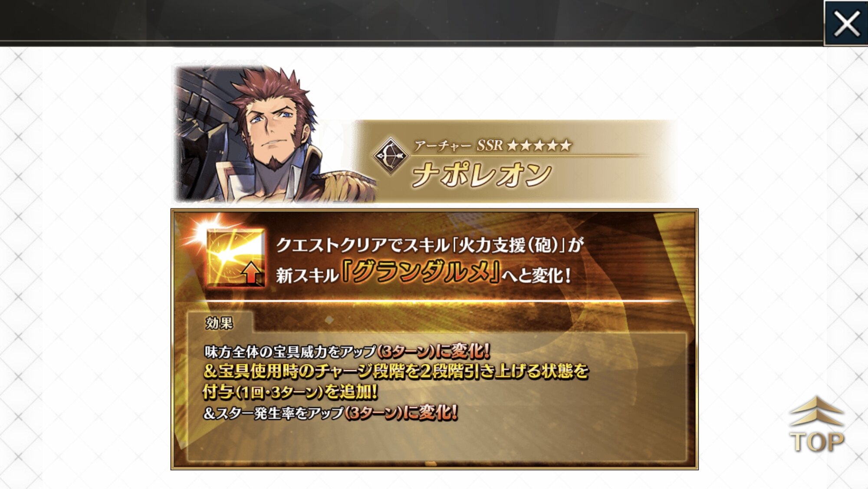Tap the TOP scroll-to-top arrow button
Viewport: 868px width, 489px height.
(817, 425)
